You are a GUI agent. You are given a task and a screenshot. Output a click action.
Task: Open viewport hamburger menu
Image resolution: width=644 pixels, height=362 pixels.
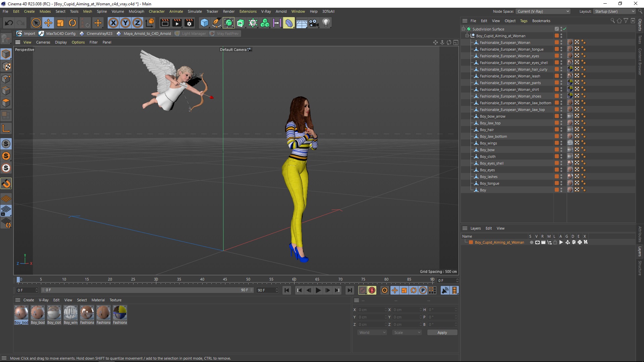click(18, 42)
